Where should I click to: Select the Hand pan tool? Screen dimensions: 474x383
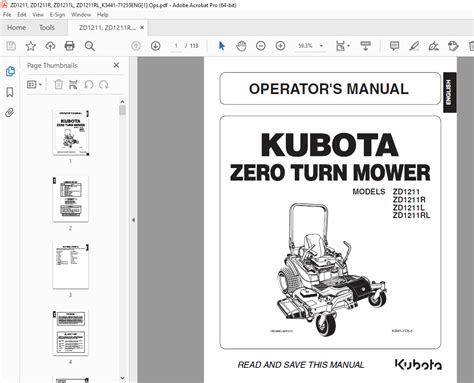241,46
